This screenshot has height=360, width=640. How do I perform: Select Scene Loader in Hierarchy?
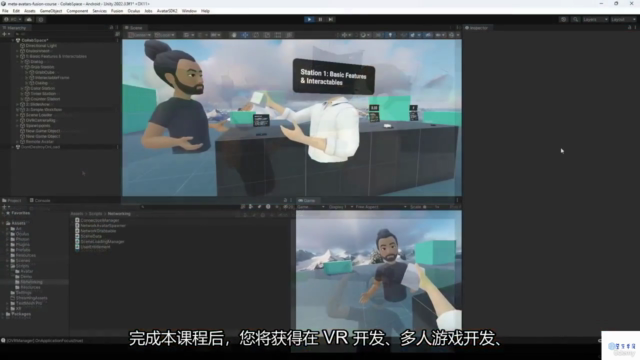click(39, 115)
